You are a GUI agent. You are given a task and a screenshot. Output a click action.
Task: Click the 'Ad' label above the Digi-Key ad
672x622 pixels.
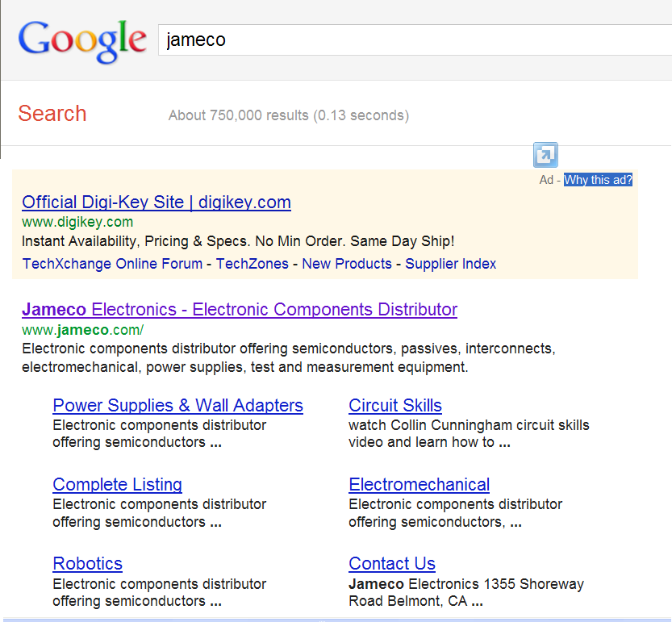tap(546, 180)
